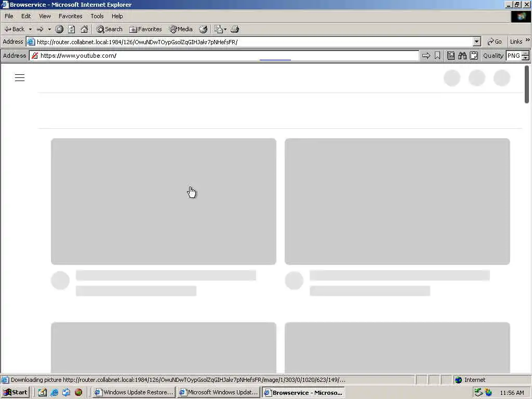Open the Favorites menu
Screen dimensions: 532x399
(70, 16)
